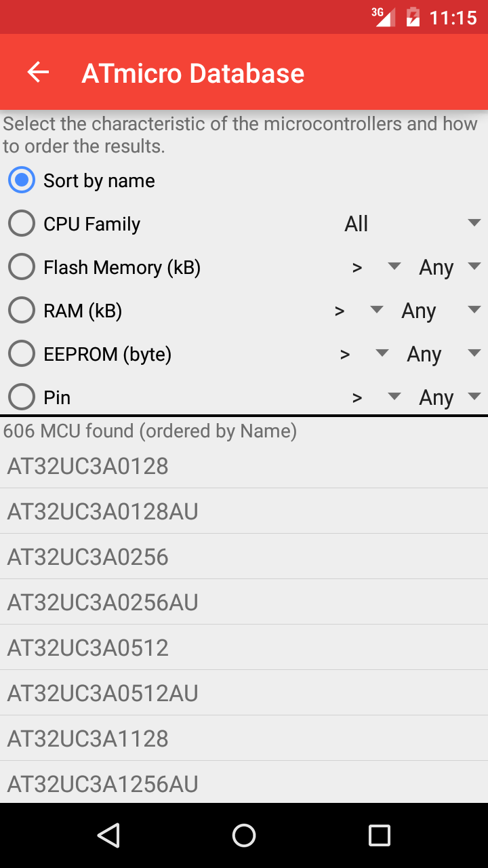The height and width of the screenshot is (868, 488).
Task: Tap the AT32UC3A1128 list item
Action: pyautogui.click(x=244, y=738)
